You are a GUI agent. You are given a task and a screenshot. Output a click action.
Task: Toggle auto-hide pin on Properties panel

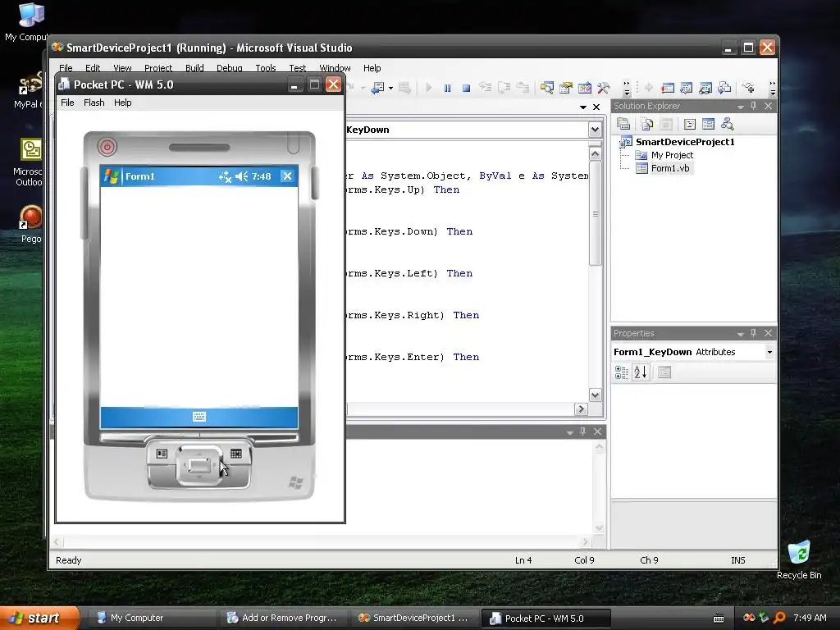(x=753, y=333)
